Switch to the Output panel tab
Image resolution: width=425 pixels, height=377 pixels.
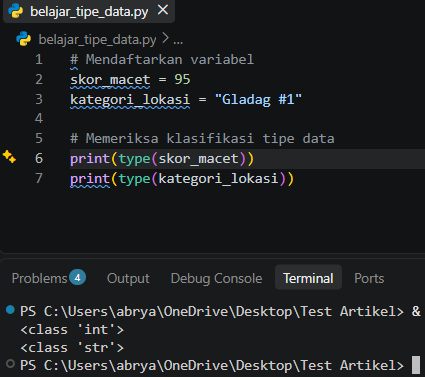[x=128, y=279]
